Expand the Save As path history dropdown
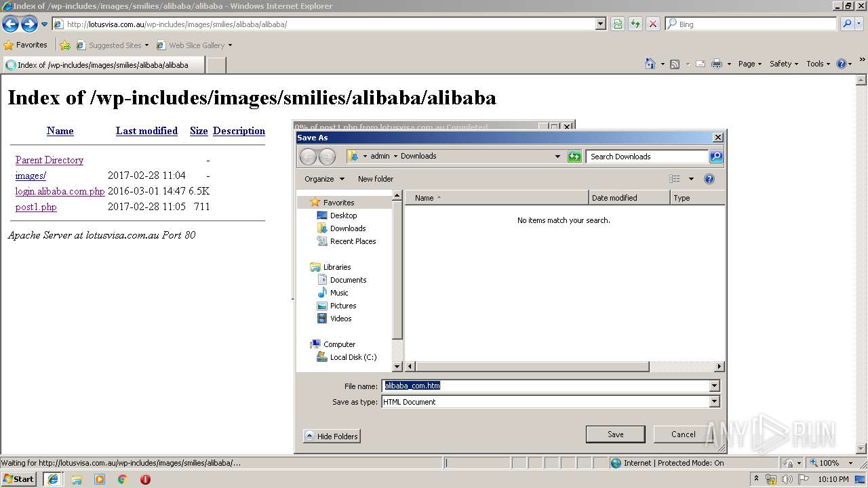Screen dimensions: 868x488 557,157
